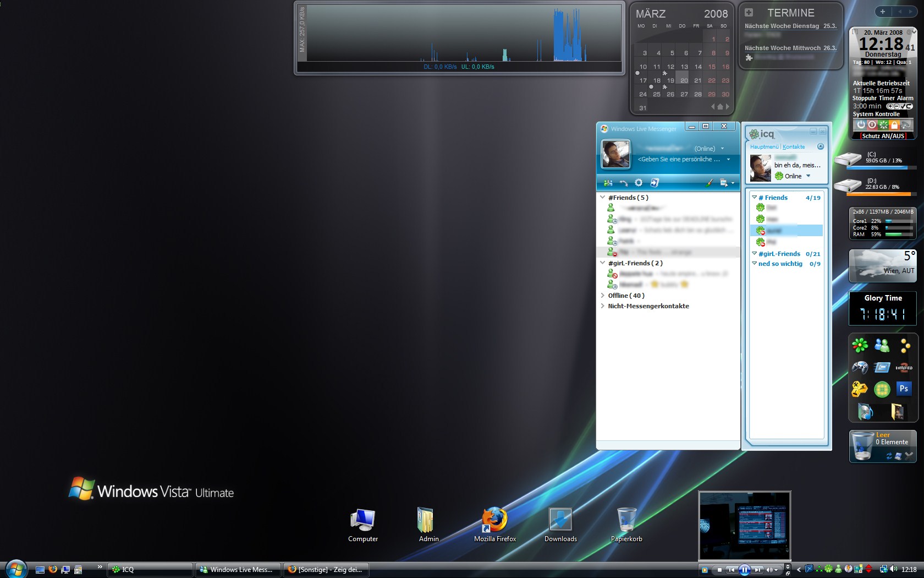The height and width of the screenshot is (578, 924).
Task: Collapse the #girL-Friends (2) group in Messenger
Action: coord(603,263)
